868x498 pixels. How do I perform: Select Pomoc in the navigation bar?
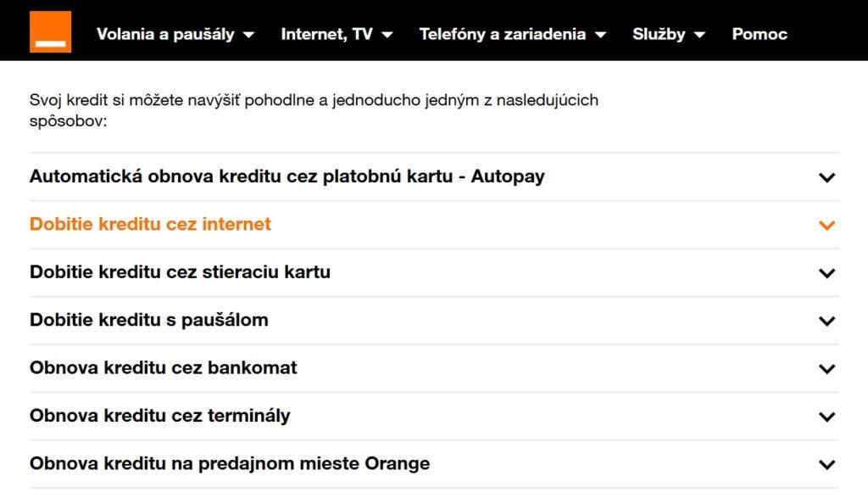[x=759, y=35]
